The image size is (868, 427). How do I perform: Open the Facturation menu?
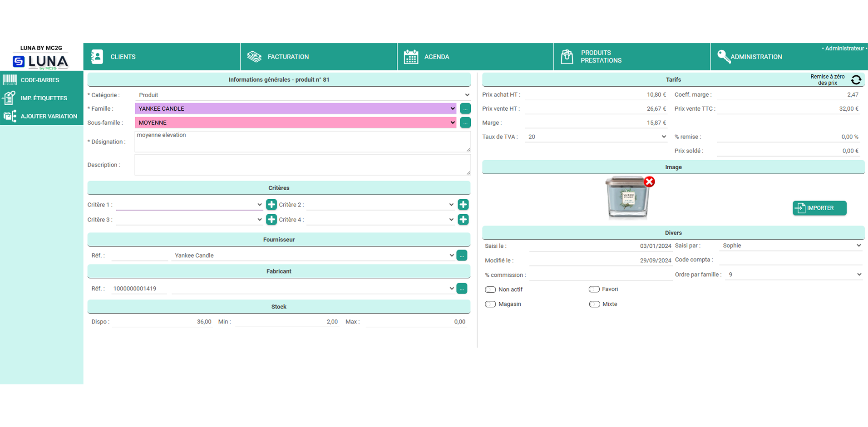click(319, 57)
